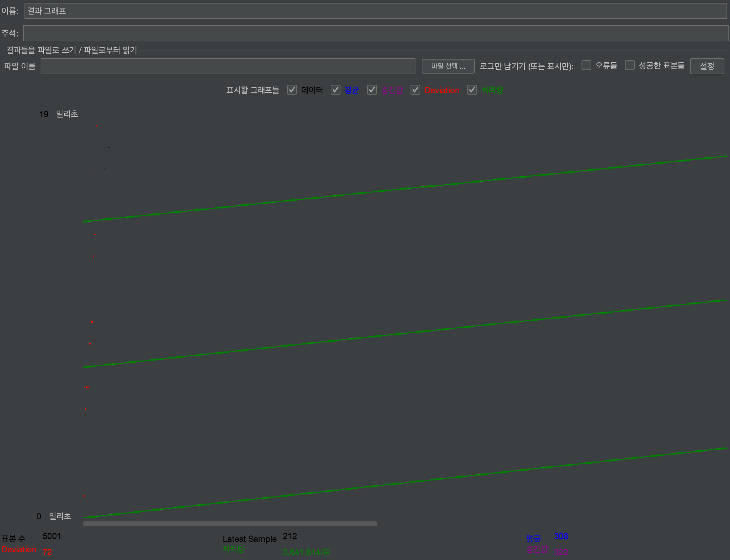
Task: Click the graph's horizontal scrollbar
Action: [x=230, y=524]
